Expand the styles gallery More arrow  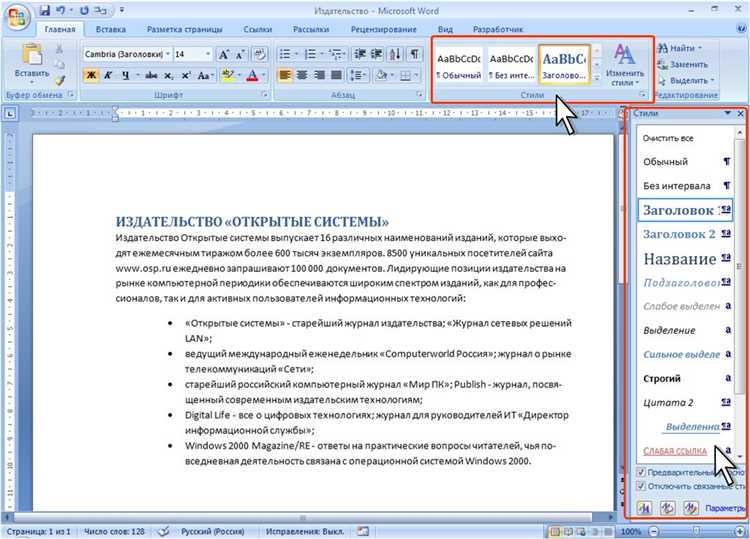click(x=596, y=77)
